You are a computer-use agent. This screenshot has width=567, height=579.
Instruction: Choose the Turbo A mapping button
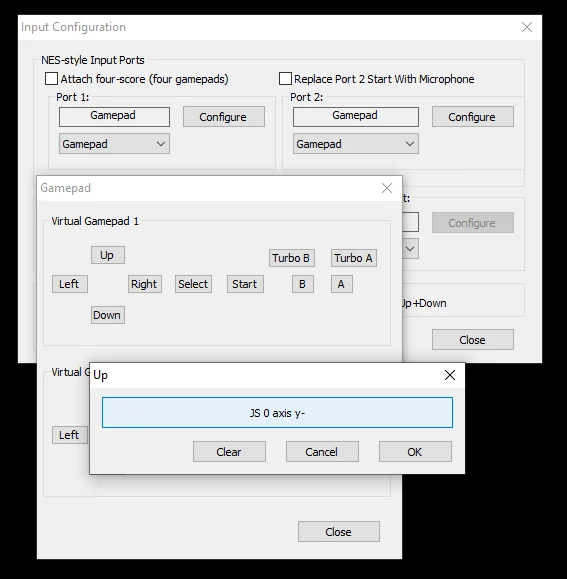click(x=354, y=258)
